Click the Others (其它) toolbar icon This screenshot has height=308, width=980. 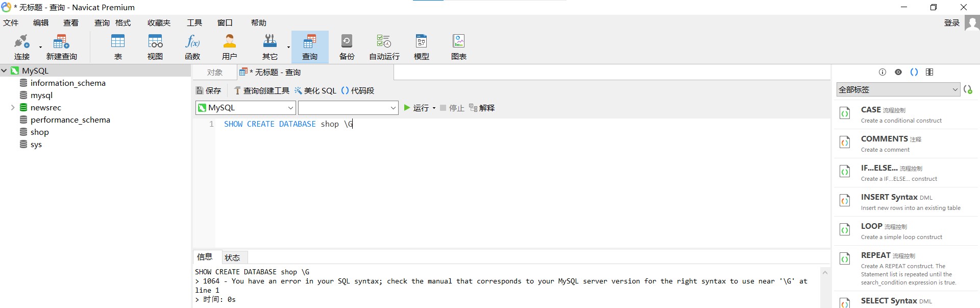tap(269, 47)
